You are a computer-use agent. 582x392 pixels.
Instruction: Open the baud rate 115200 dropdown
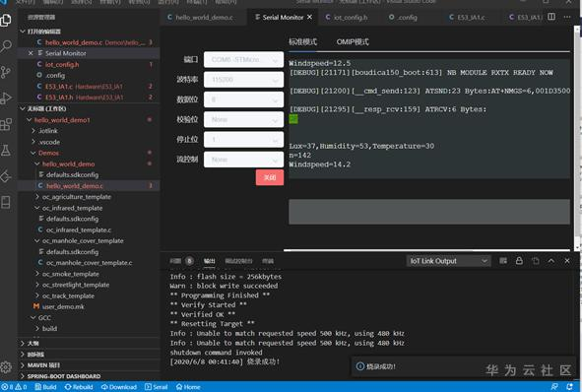[243, 80]
